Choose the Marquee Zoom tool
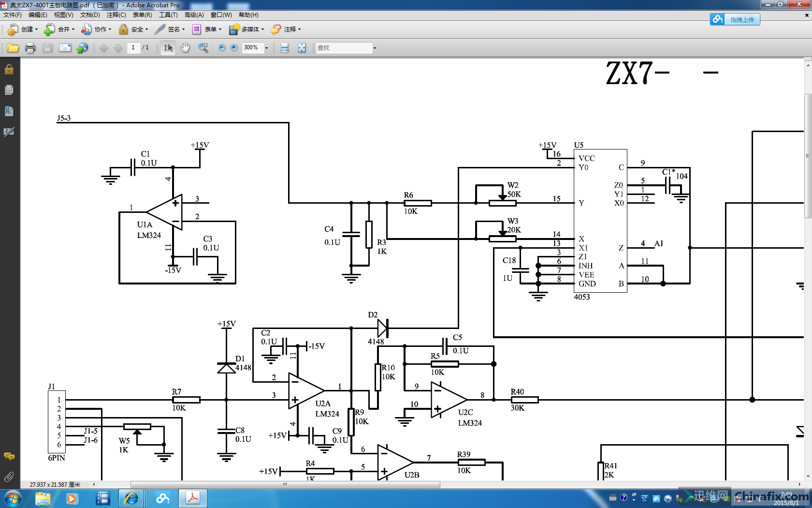Viewport: 812px width, 508px height. point(203,48)
